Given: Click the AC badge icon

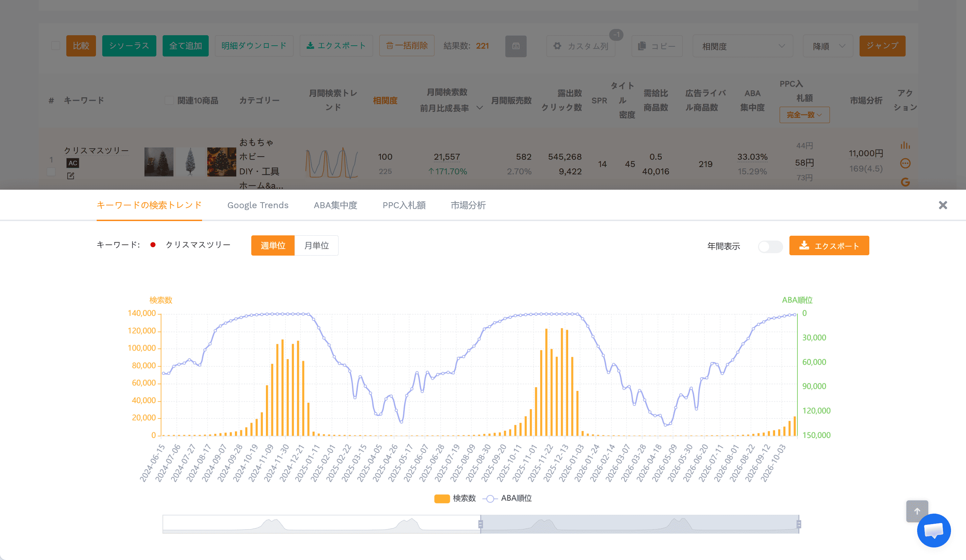Looking at the screenshot, I should (73, 163).
